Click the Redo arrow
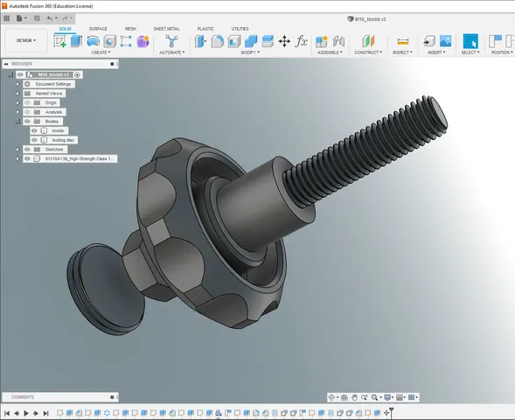Viewport: 515px width, 420px height. click(x=65, y=18)
